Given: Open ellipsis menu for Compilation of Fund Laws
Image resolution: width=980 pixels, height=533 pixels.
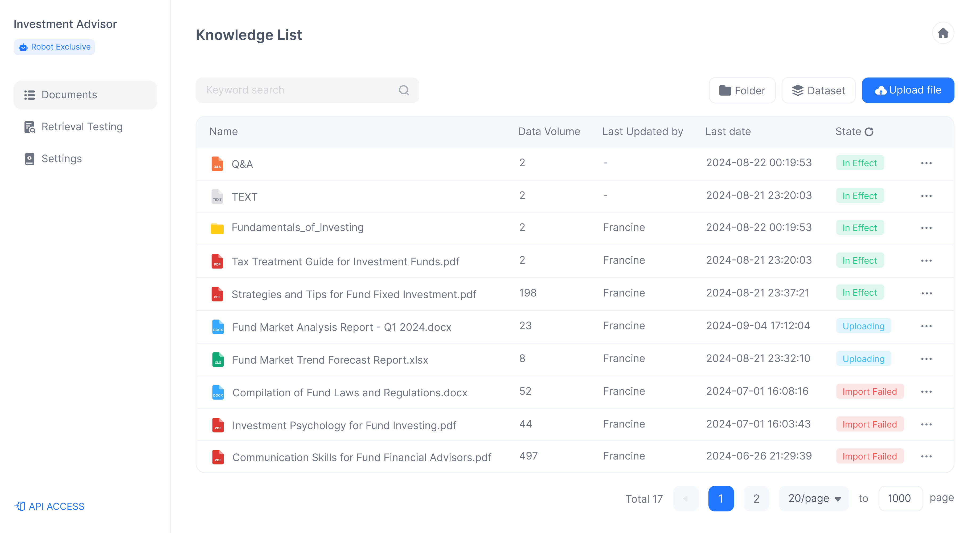Looking at the screenshot, I should [926, 392].
